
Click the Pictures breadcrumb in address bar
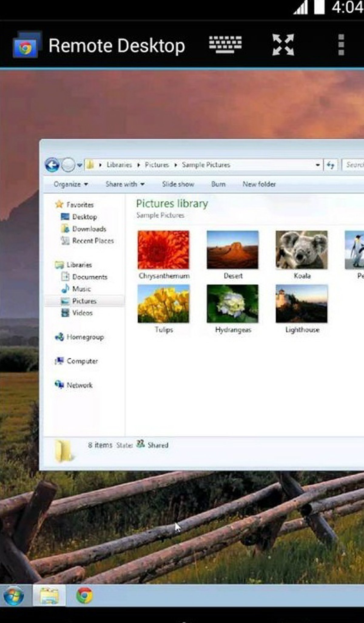157,165
